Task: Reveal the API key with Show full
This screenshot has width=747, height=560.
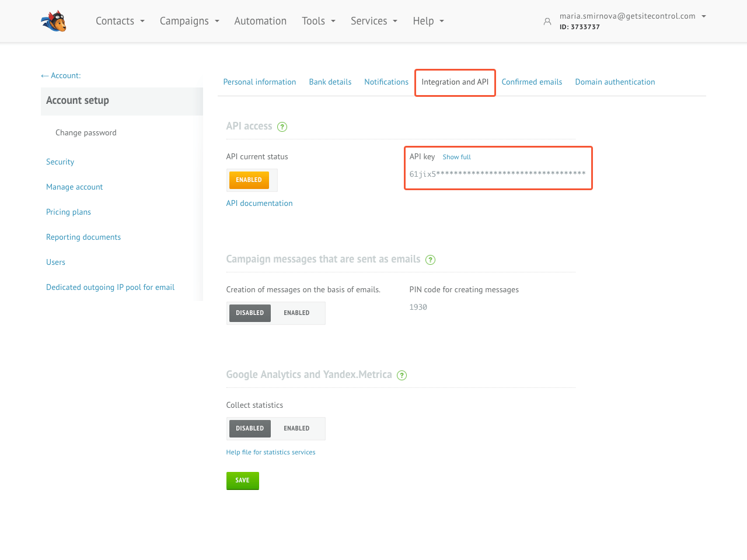Action: click(456, 157)
